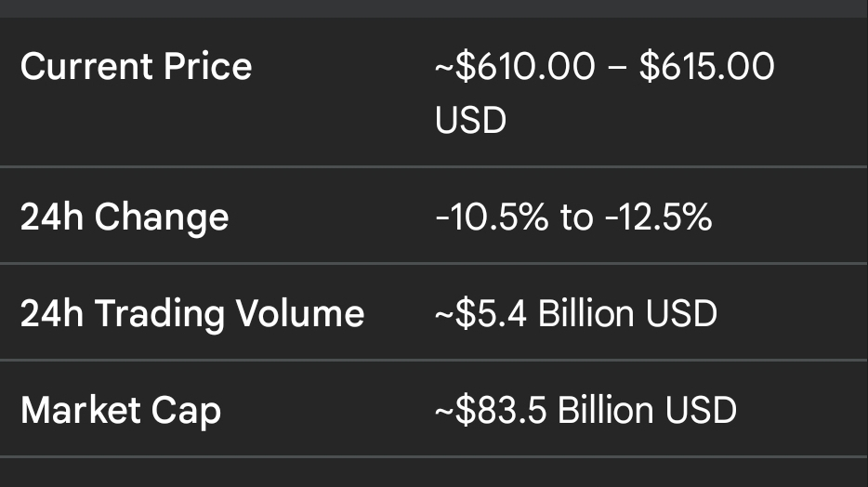The width and height of the screenshot is (868, 487).
Task: Click the 24h Change label
Action: [125, 217]
